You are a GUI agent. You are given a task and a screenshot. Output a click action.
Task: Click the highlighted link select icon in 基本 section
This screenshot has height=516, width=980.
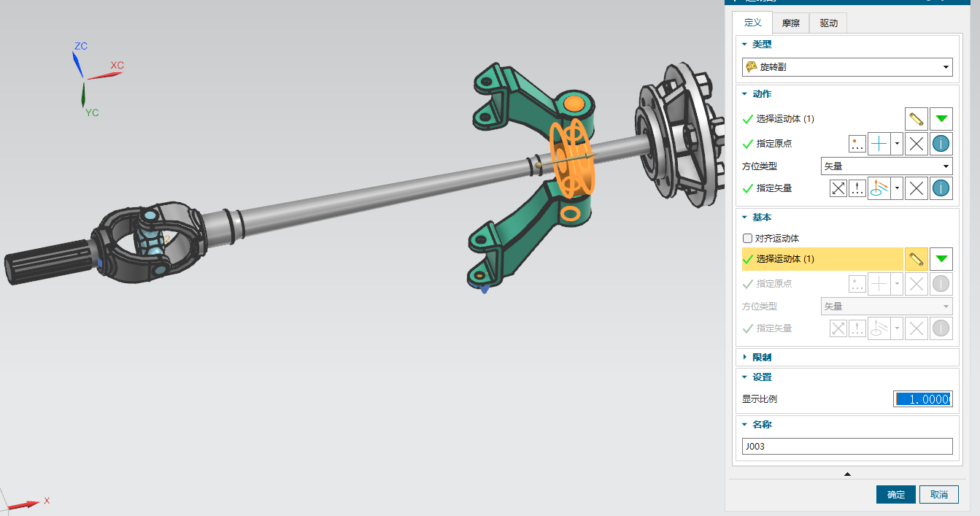[917, 258]
